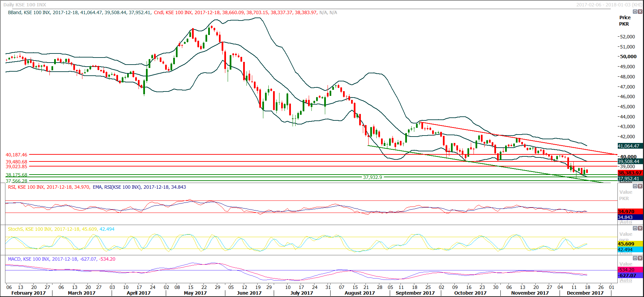644x297 pixels.
Task: Close the main price chart pane
Action: pos(640,12)
